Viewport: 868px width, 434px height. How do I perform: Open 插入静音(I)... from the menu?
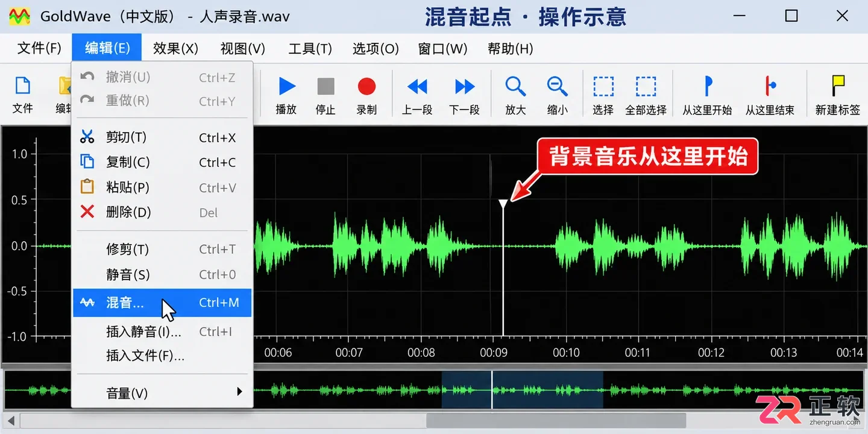point(162,332)
